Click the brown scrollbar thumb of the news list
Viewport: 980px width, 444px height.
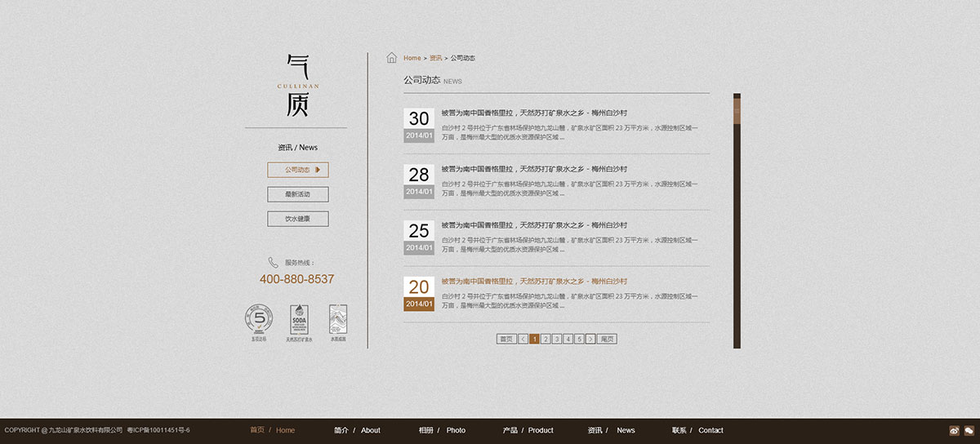tap(737, 110)
